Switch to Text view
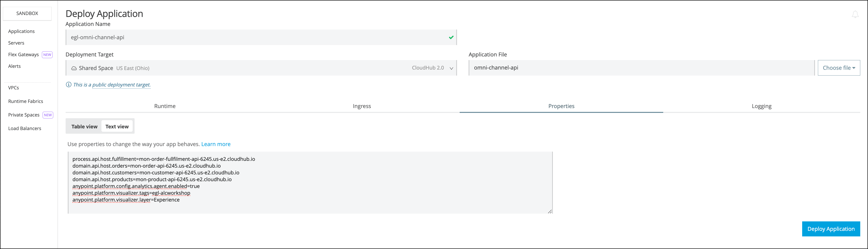Image resolution: width=868 pixels, height=249 pixels. [x=117, y=126]
